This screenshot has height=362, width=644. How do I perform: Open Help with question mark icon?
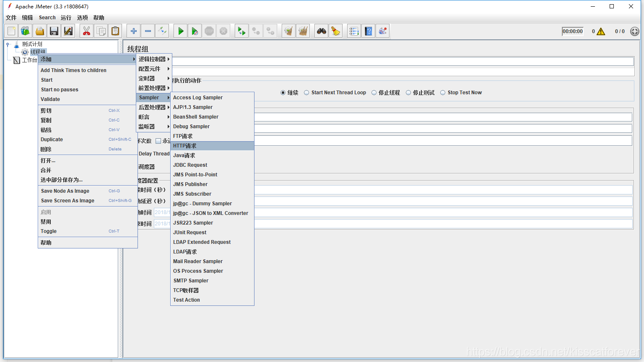(x=369, y=31)
